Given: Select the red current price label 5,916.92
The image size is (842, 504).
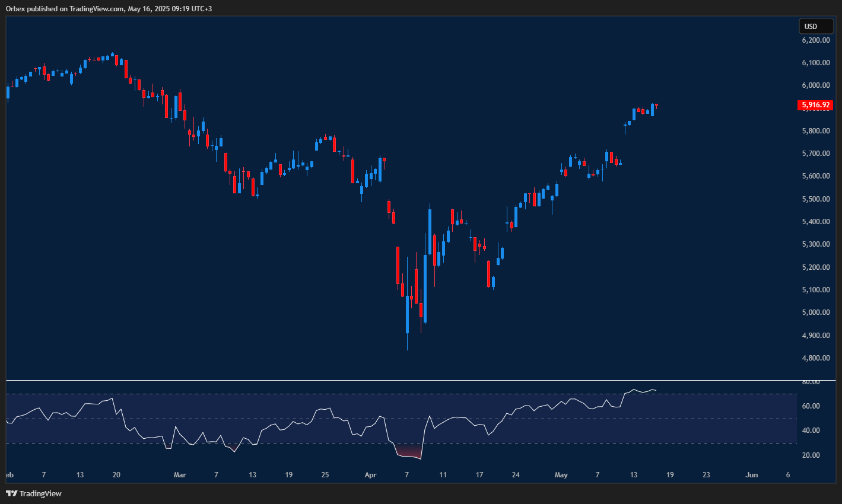Looking at the screenshot, I should pyautogui.click(x=816, y=105).
